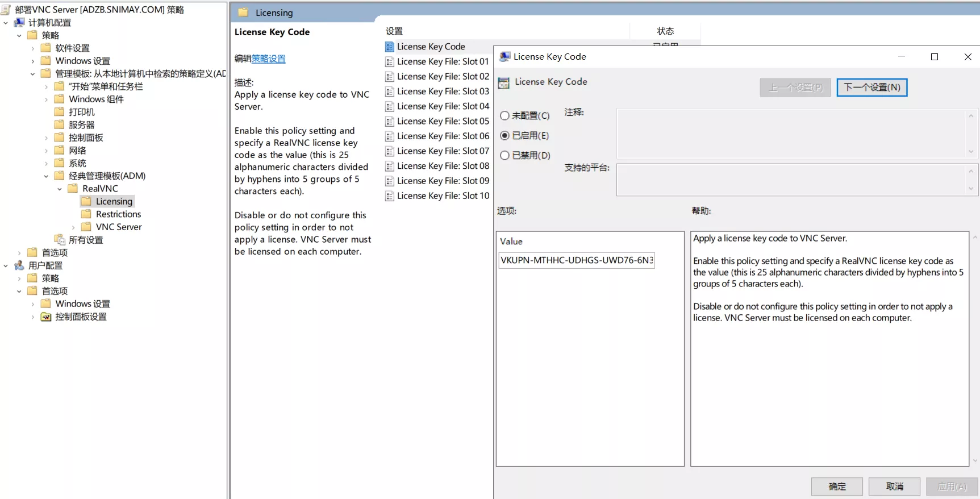Click the help text scrollbar down arrow
The image size is (980, 499).
(975, 461)
